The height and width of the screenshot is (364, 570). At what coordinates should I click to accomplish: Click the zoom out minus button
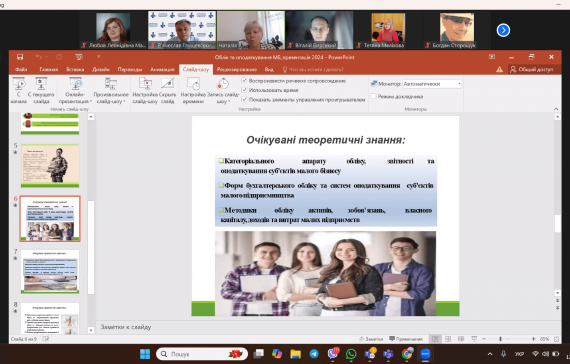(x=484, y=339)
